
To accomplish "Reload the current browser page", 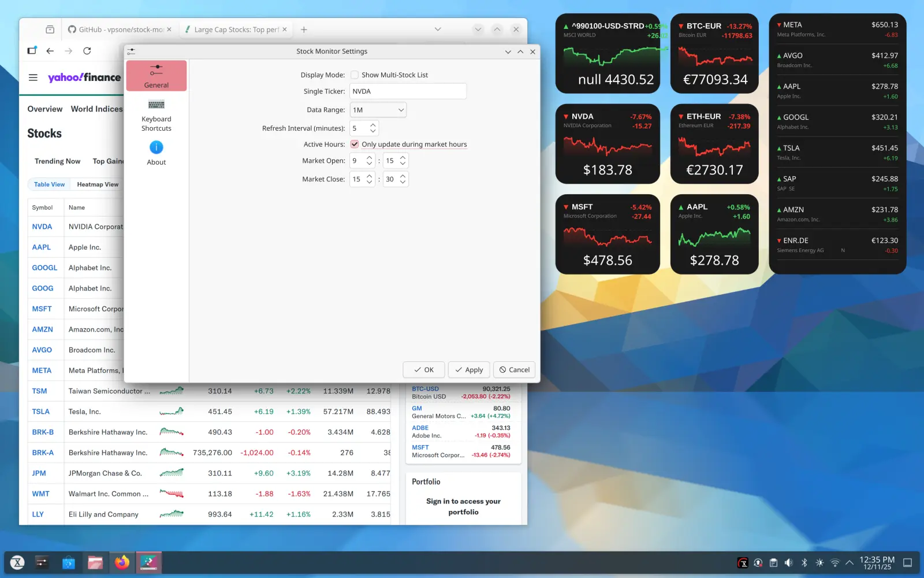I will 87,50.
